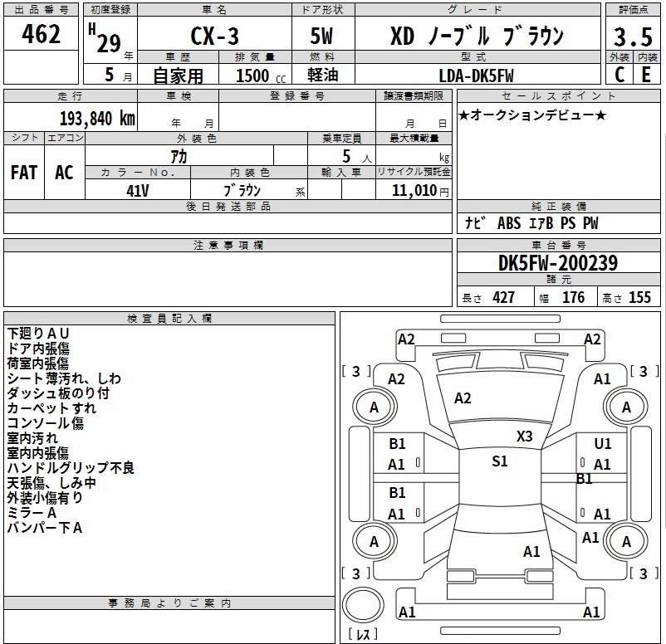Screen dimensions: 666x644
Task: Click the note ミラーA
Action: [x=32, y=512]
